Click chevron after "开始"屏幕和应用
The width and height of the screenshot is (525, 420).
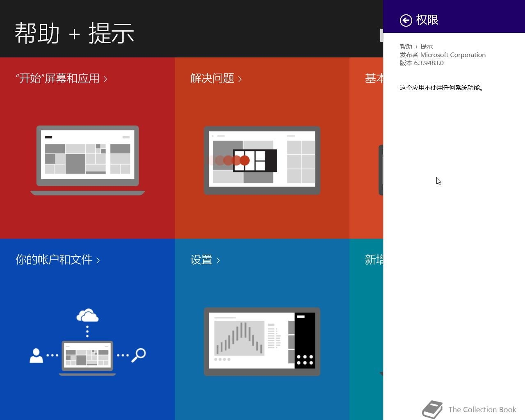[105, 79]
